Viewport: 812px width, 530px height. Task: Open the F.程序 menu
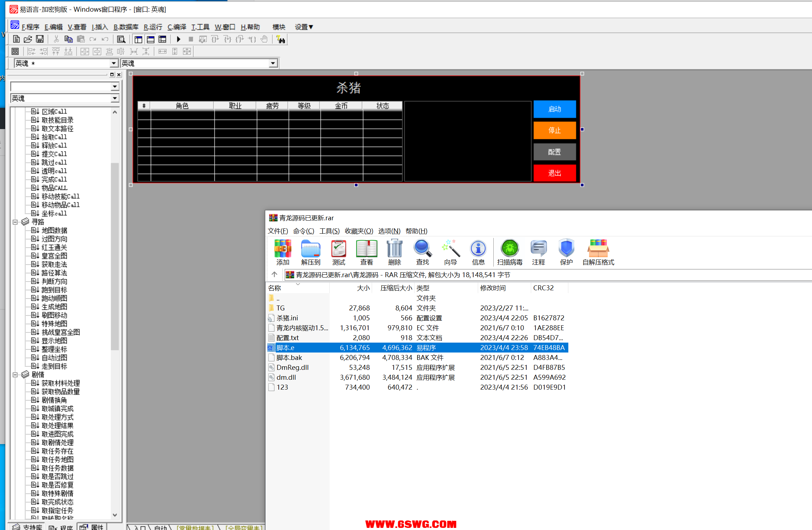click(30, 27)
